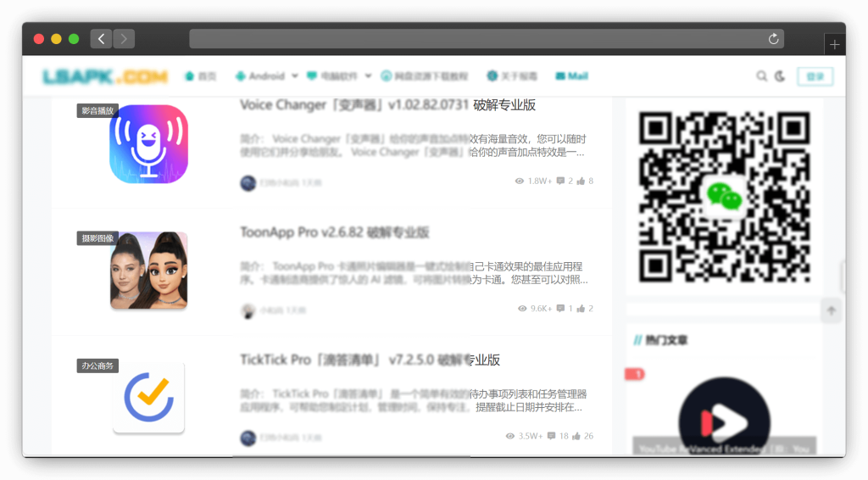This screenshot has width=868, height=480.
Task: Click the comment icon on TickTick post
Action: click(551, 436)
